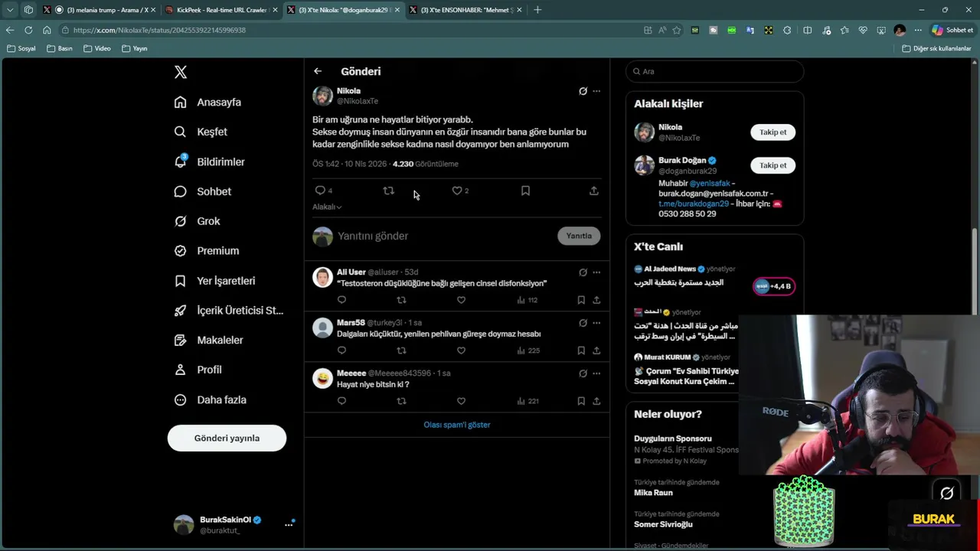The width and height of the screenshot is (980, 551).
Task: Click the Ara search field
Action: coord(715,71)
